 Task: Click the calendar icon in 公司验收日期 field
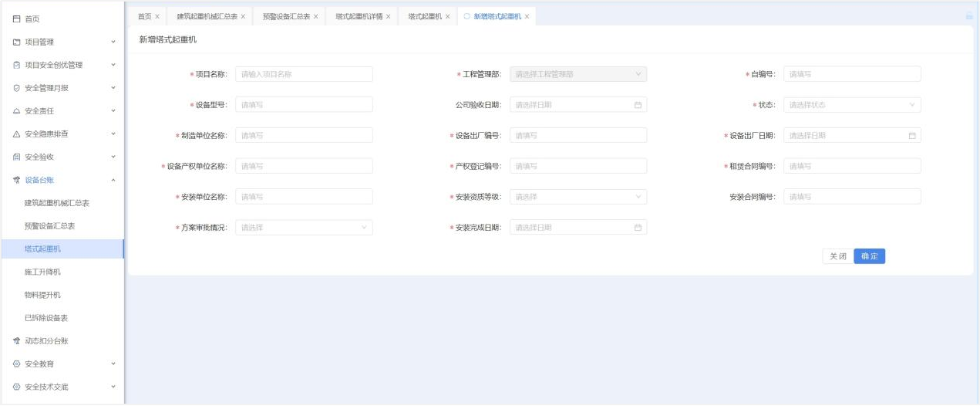(x=638, y=105)
